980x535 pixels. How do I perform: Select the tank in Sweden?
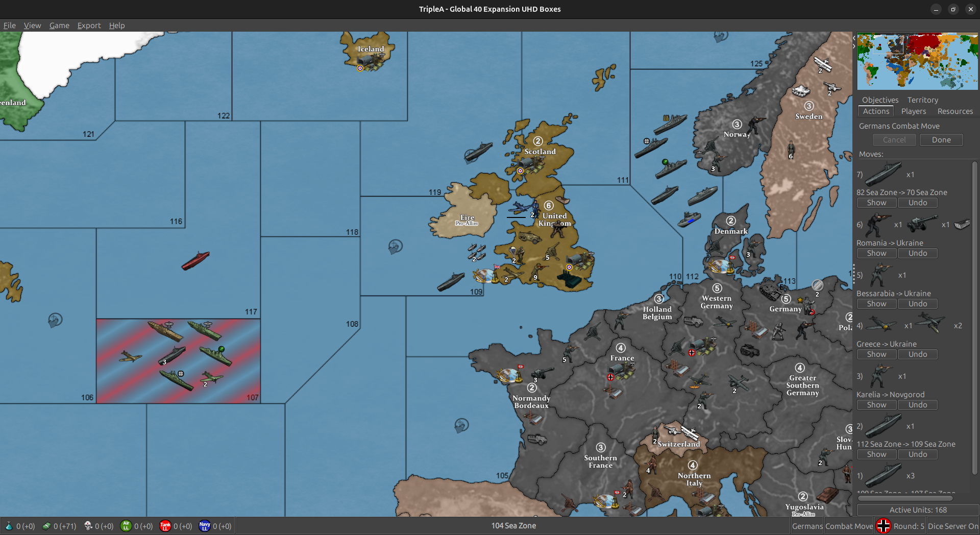tap(801, 91)
